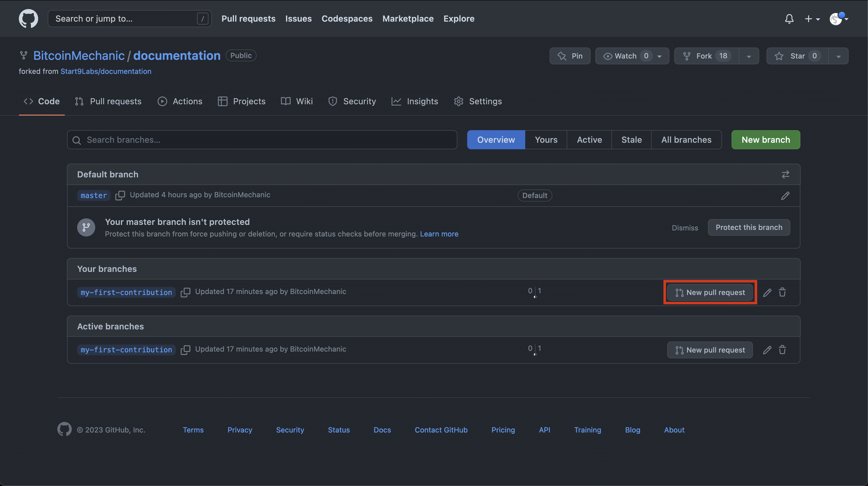
Task: Delete my-first-contribution under Your branches
Action: [782, 292]
